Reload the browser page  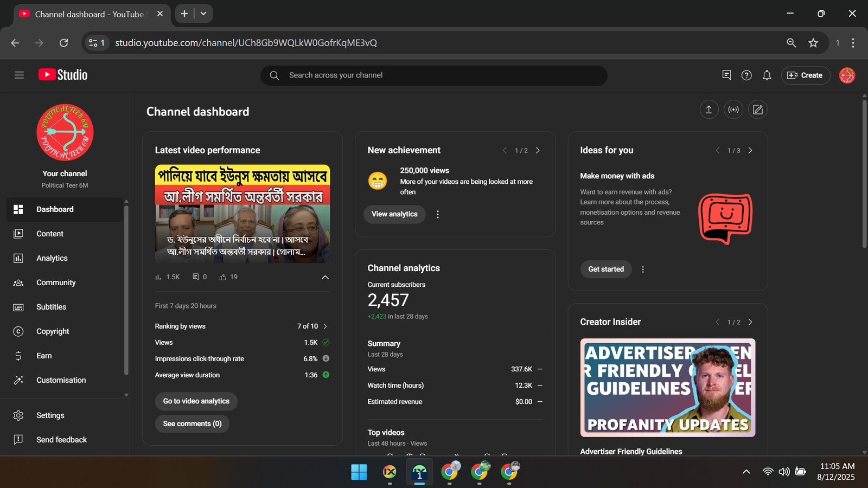pyautogui.click(x=63, y=43)
